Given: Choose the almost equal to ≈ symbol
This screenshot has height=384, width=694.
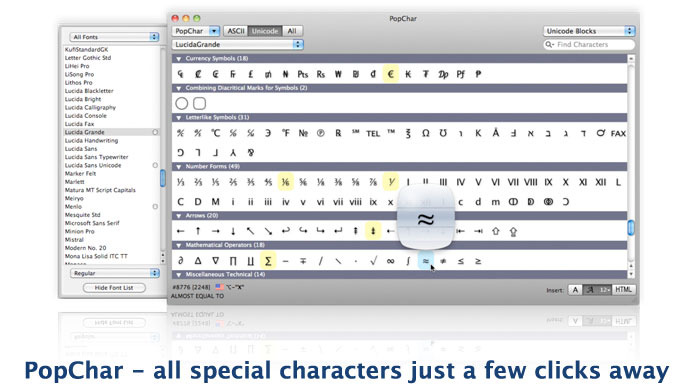Looking at the screenshot, I should (425, 261).
